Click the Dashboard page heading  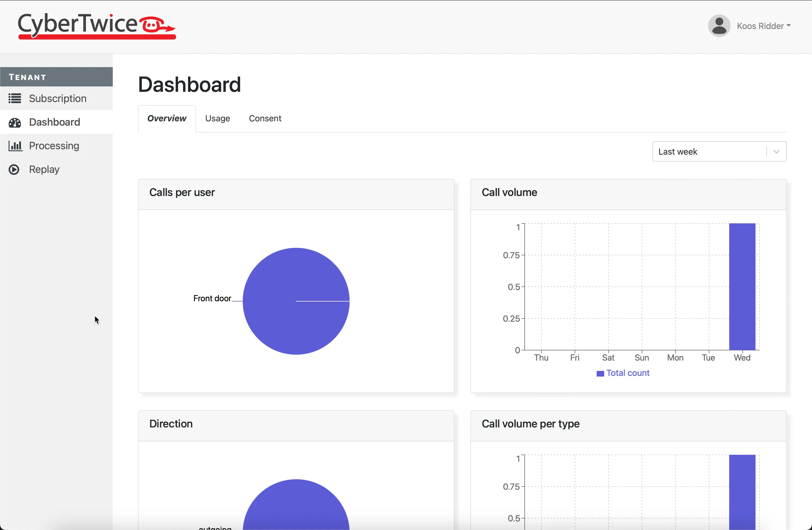click(189, 84)
